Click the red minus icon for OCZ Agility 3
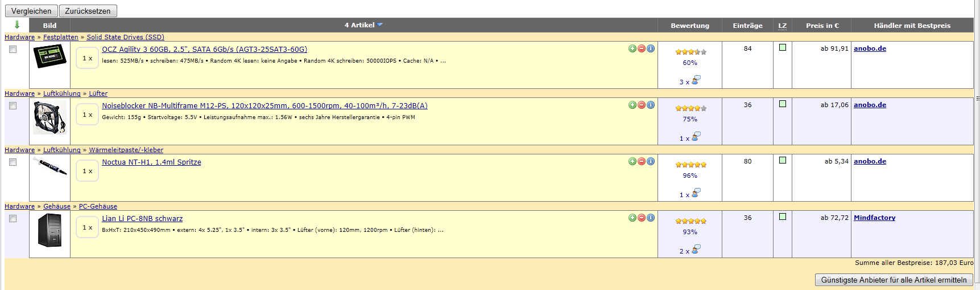This screenshot has height=290, width=980. 642,48
